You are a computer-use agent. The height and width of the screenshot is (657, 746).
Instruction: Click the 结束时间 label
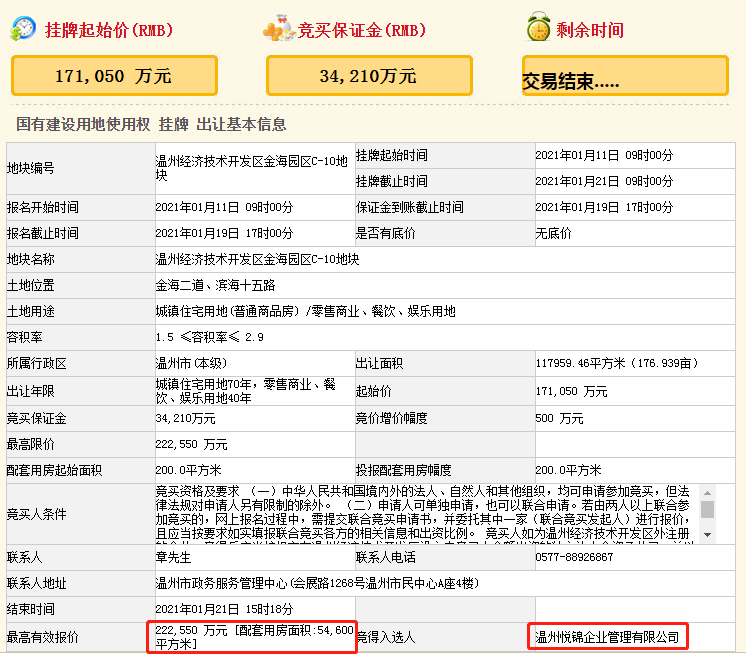pos(30,609)
